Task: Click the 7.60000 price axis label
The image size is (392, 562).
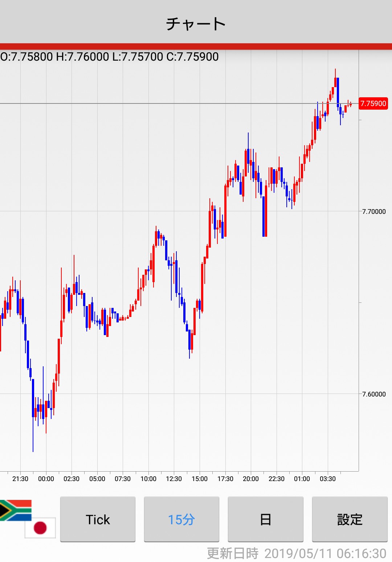Action: (x=374, y=394)
